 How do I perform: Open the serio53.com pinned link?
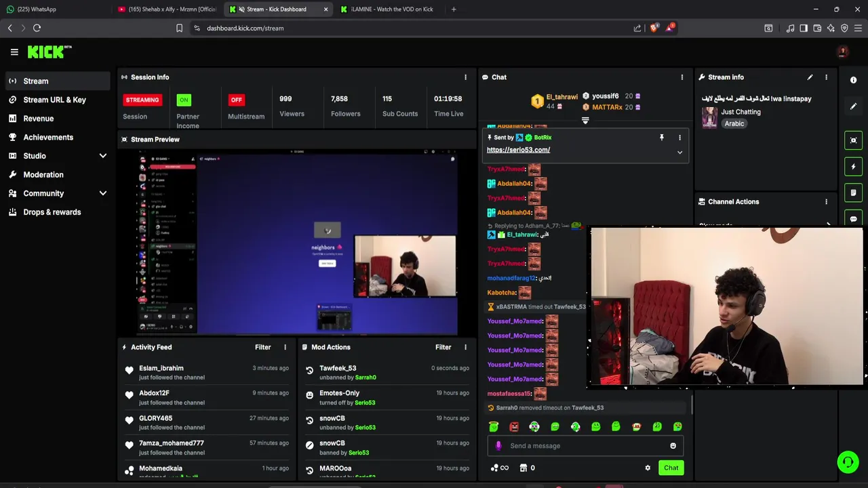point(518,150)
